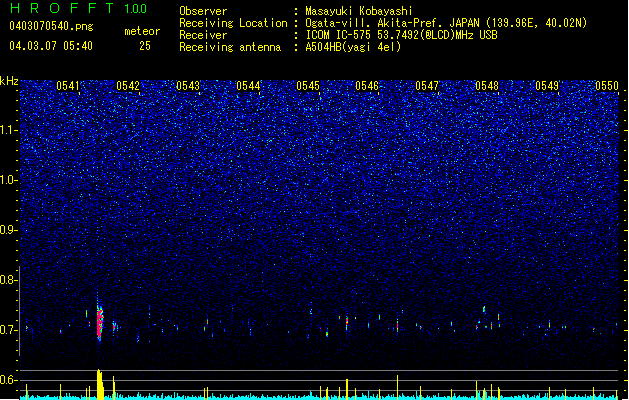Click the 1.1 kHz frequency axis label
629x400 pixels.
(8, 130)
